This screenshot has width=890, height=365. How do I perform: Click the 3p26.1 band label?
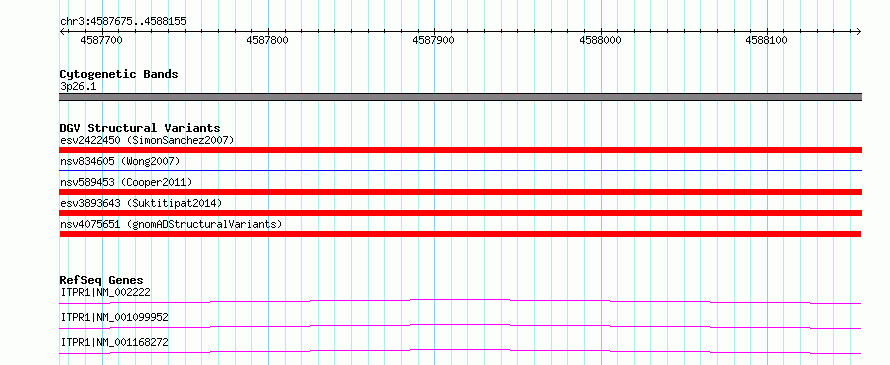click(x=77, y=87)
